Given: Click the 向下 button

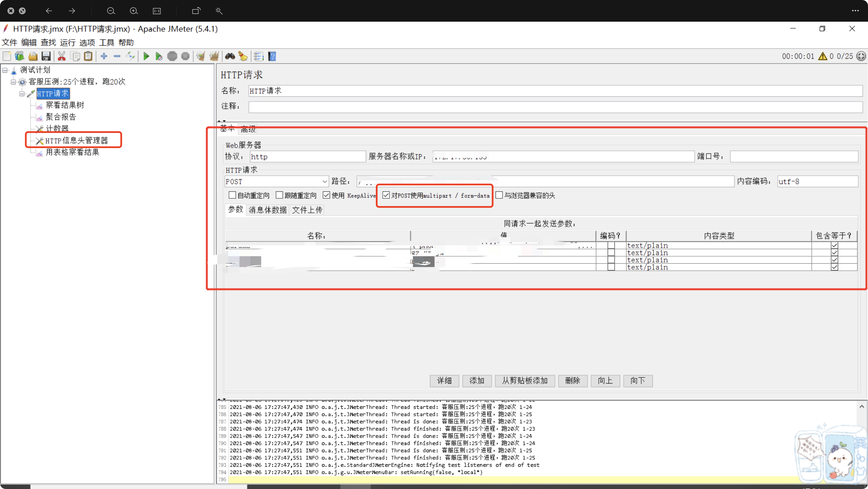Looking at the screenshot, I should coord(638,381).
